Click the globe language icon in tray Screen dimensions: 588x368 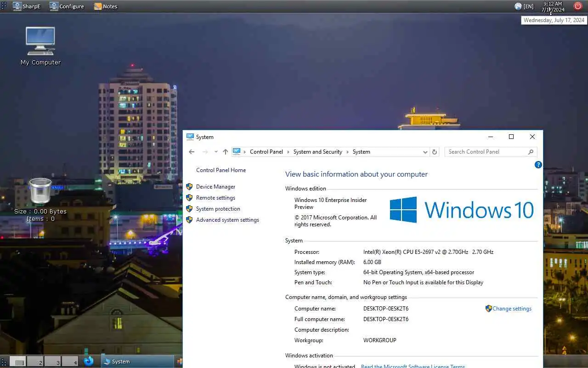point(518,6)
